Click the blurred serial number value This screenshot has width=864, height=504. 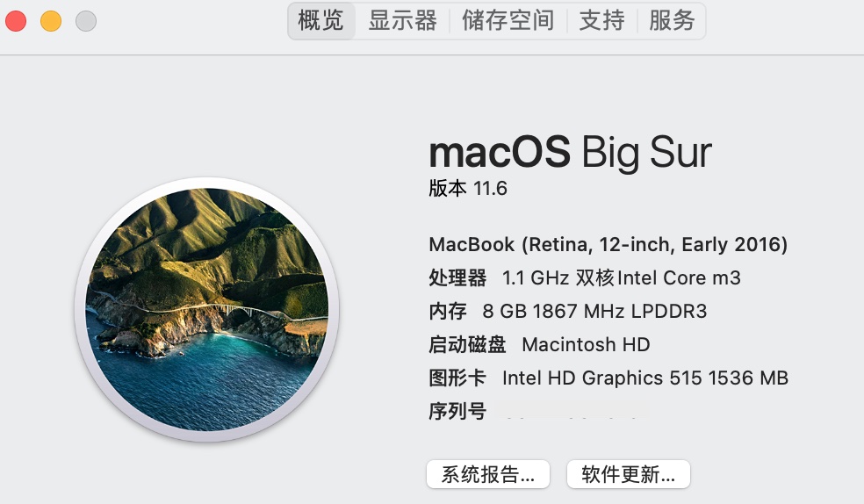571,411
